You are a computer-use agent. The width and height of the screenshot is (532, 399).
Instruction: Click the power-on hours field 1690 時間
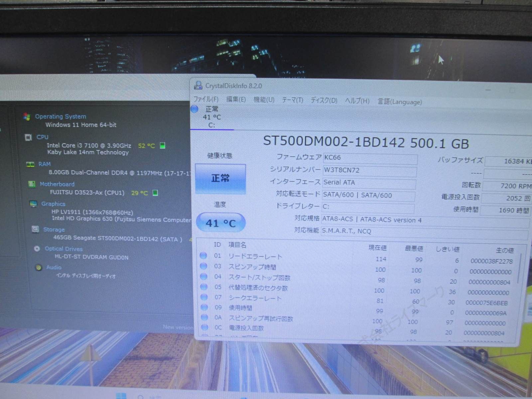point(505,210)
